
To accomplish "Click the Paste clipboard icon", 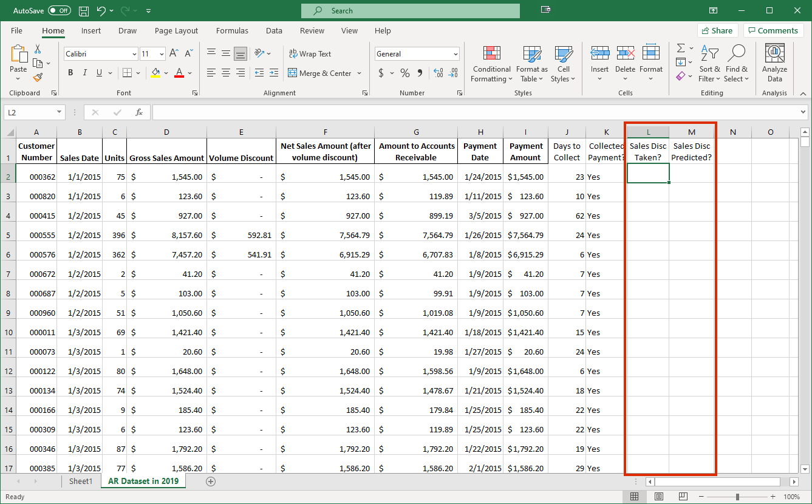I will click(x=18, y=55).
